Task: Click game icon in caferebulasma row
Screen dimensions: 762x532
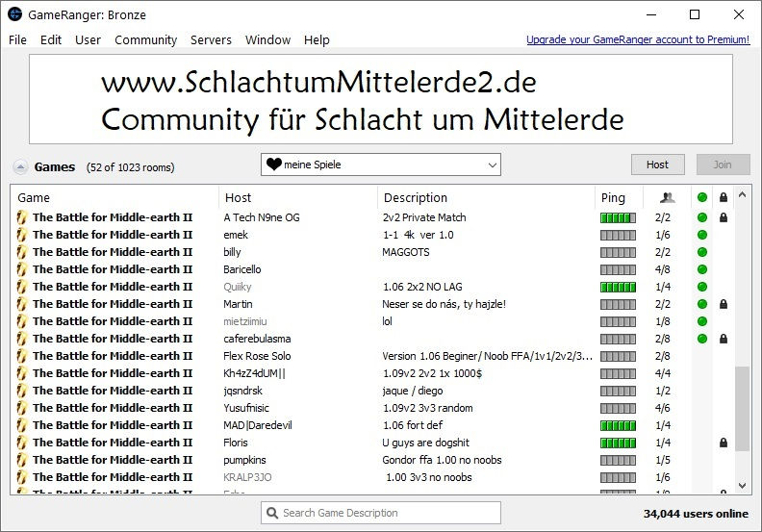Action: point(21,339)
